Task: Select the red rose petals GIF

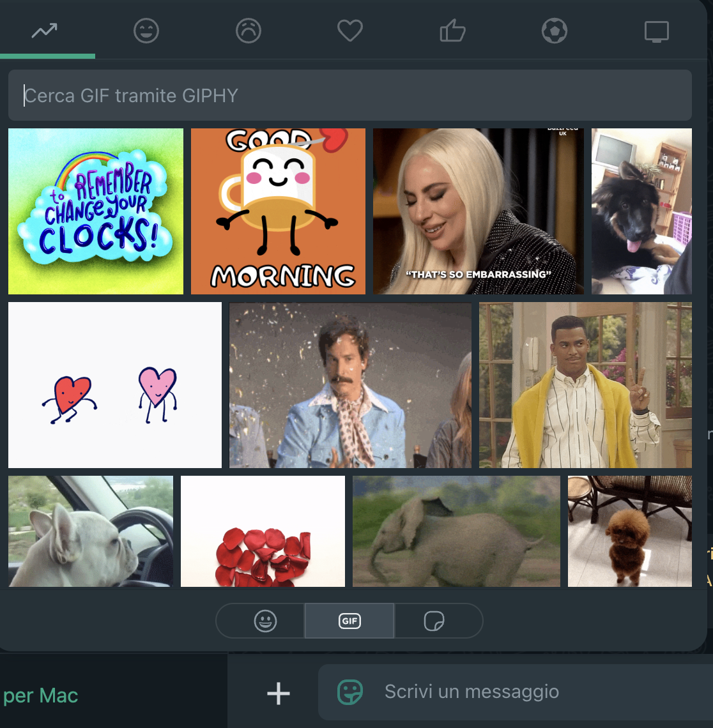Action: (263, 531)
